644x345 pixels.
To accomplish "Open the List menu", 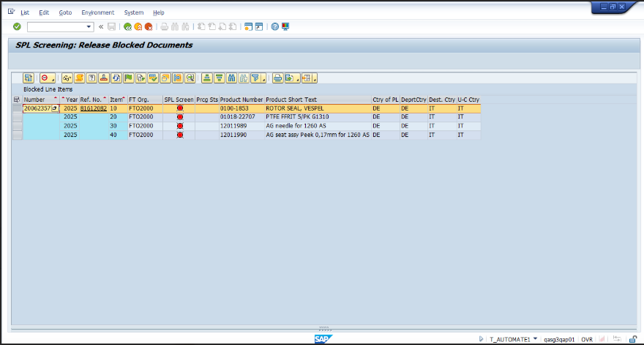I will (x=25, y=12).
